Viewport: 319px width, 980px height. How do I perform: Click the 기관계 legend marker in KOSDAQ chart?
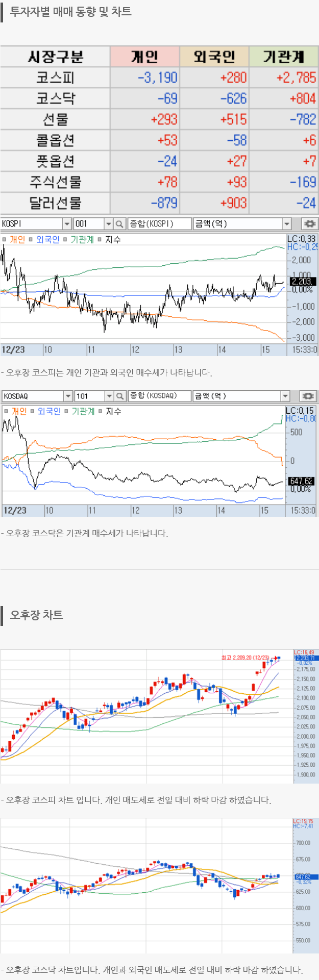66,411
